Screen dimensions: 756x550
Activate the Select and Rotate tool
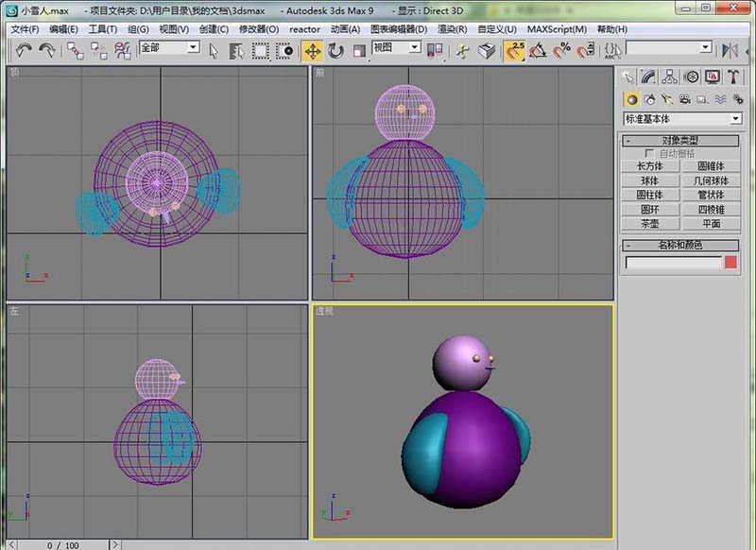[335, 51]
